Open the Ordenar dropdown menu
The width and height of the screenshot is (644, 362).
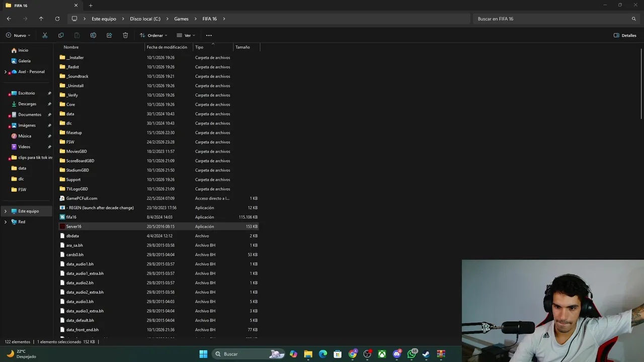pyautogui.click(x=153, y=35)
